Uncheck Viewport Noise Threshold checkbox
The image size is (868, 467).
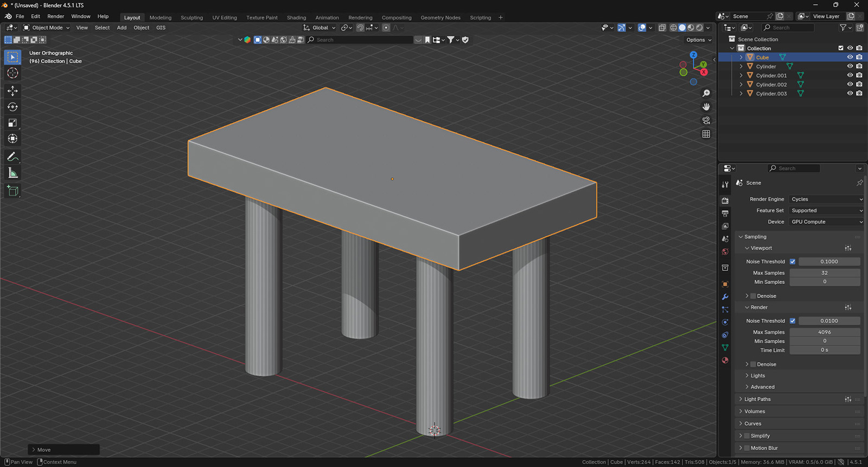coord(793,262)
